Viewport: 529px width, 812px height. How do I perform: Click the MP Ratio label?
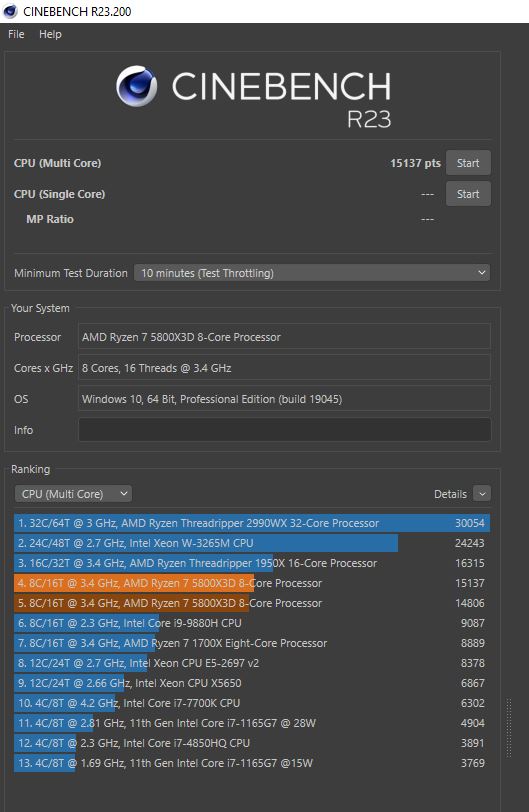[50, 219]
